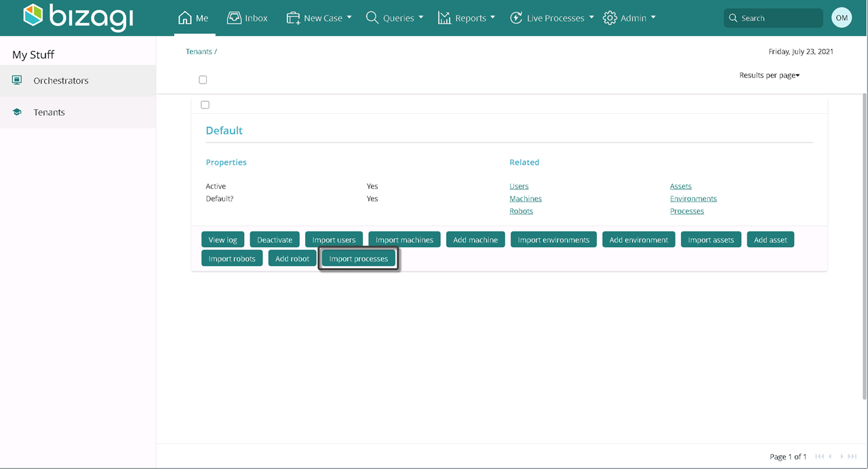
Task: Select Tenants in My Stuff
Action: (78, 112)
